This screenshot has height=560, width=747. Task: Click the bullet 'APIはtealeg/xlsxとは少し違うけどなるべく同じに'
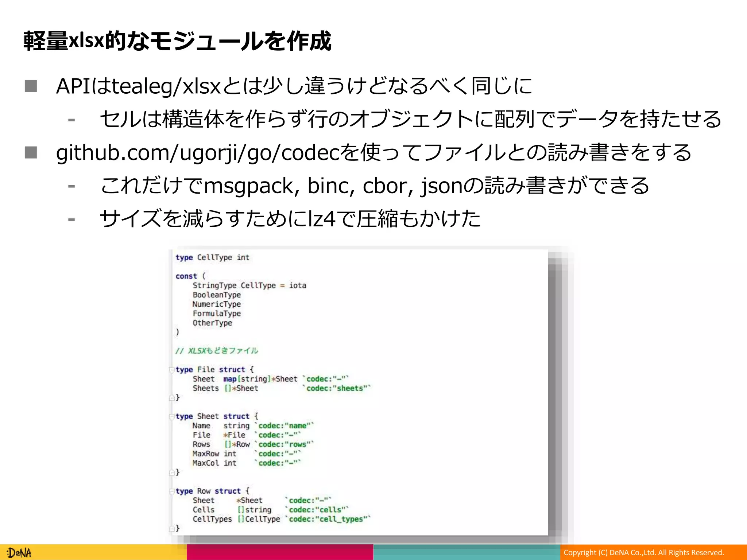pos(294,86)
